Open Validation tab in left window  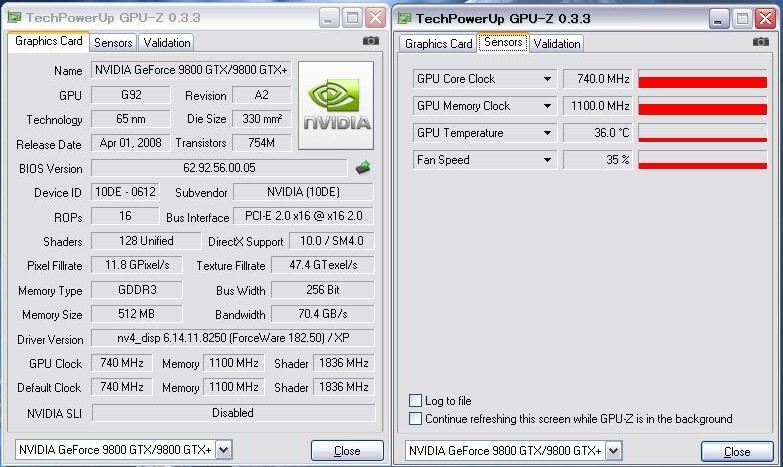tap(167, 43)
